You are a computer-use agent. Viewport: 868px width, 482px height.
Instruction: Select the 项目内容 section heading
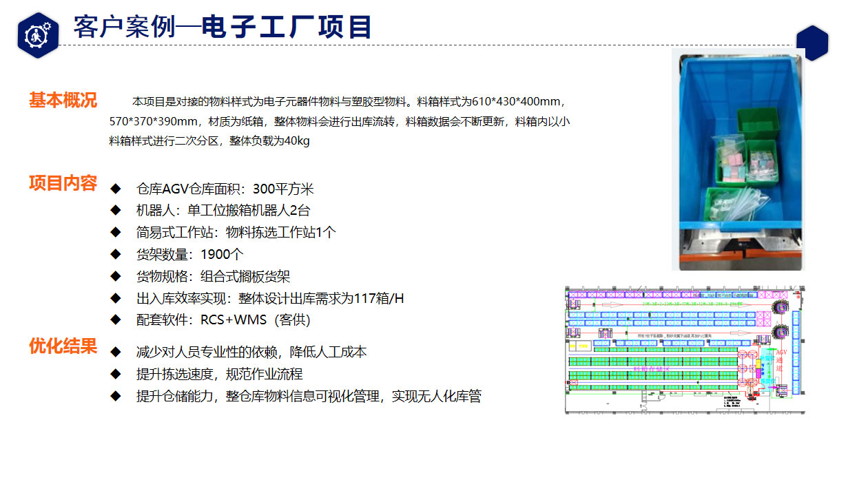tap(63, 183)
